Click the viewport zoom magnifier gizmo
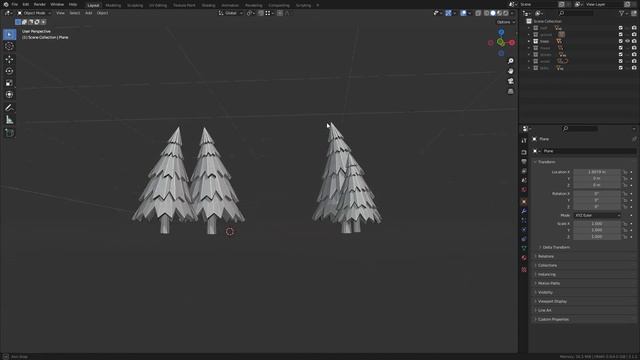The height and width of the screenshot is (360, 640). 511,61
